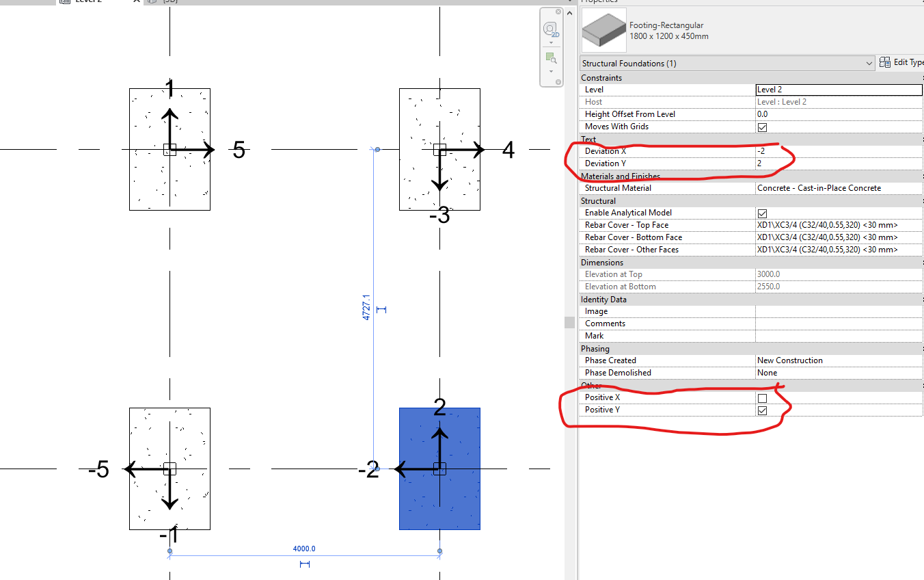Click the edit widget below dimension 4000.0

coord(305,564)
